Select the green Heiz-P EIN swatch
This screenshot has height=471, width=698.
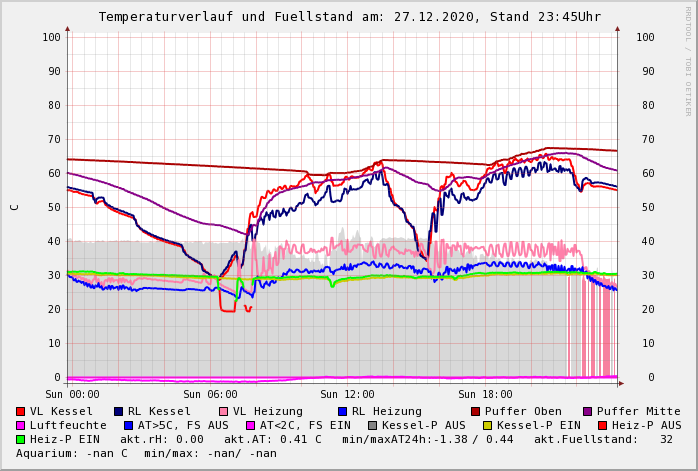[x=20, y=439]
